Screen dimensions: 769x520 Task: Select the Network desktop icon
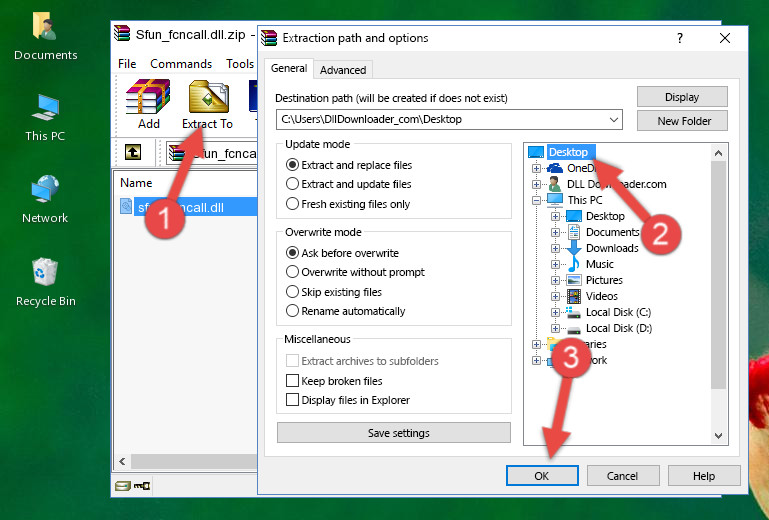45,189
